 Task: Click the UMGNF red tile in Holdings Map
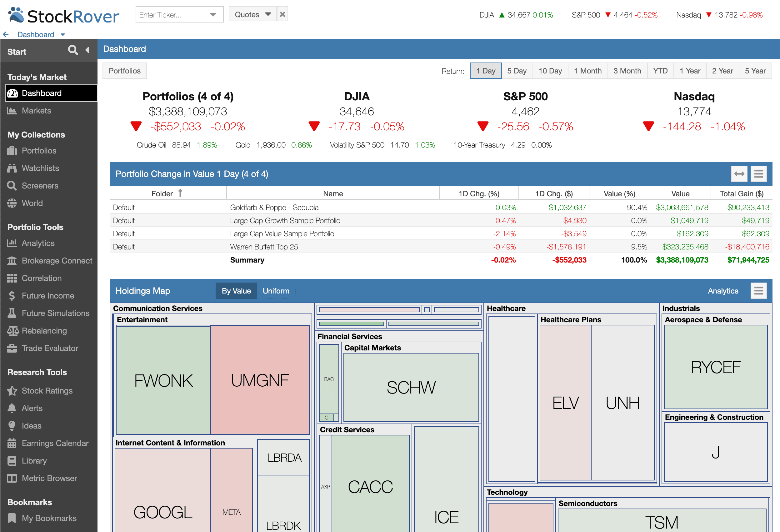[x=260, y=380]
